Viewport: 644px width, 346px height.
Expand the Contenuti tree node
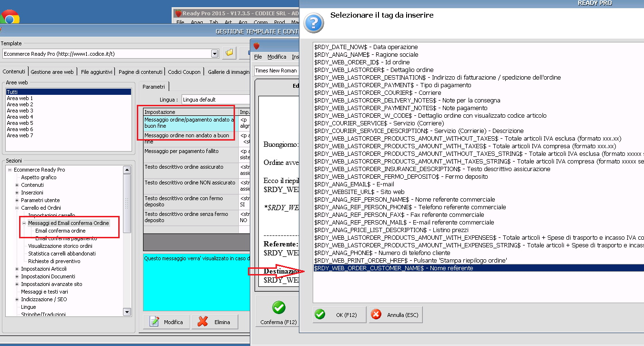click(17, 185)
